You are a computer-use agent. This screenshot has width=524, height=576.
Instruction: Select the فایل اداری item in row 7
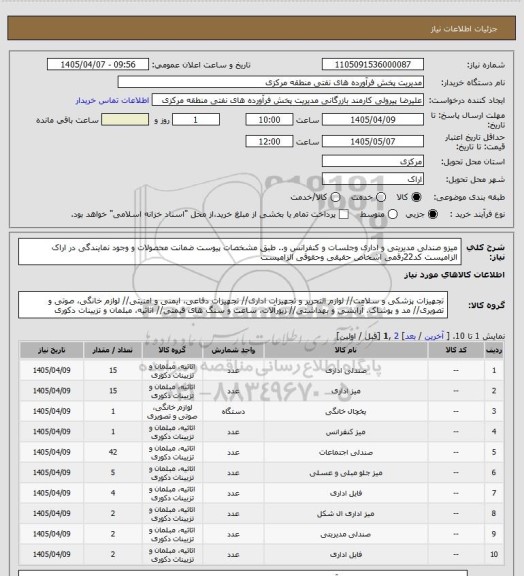346,493
